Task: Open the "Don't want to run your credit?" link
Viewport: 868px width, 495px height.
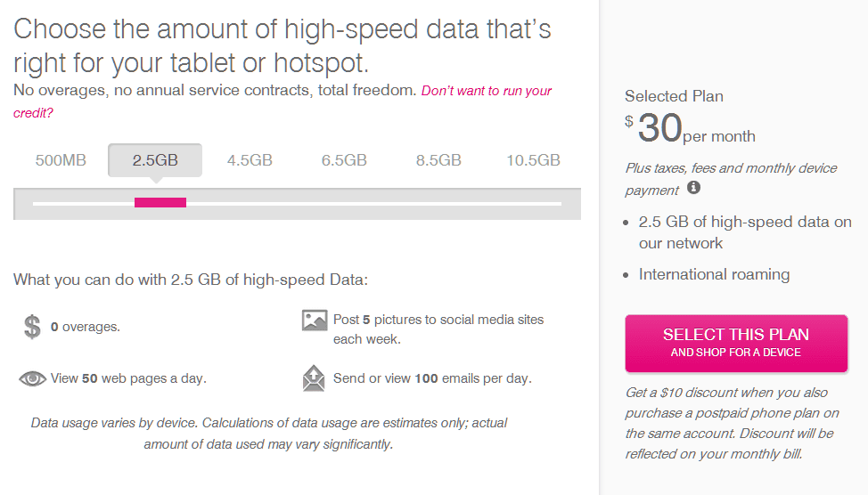Action: (x=486, y=91)
